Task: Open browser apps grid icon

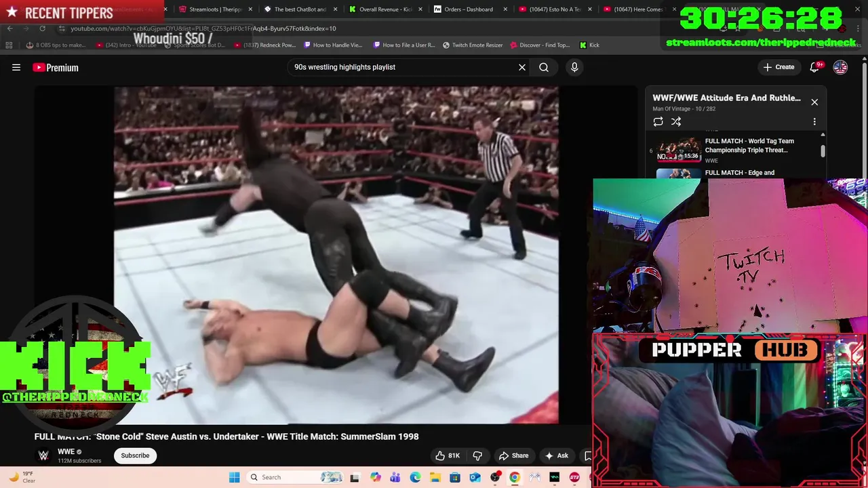Action: coord(9,45)
